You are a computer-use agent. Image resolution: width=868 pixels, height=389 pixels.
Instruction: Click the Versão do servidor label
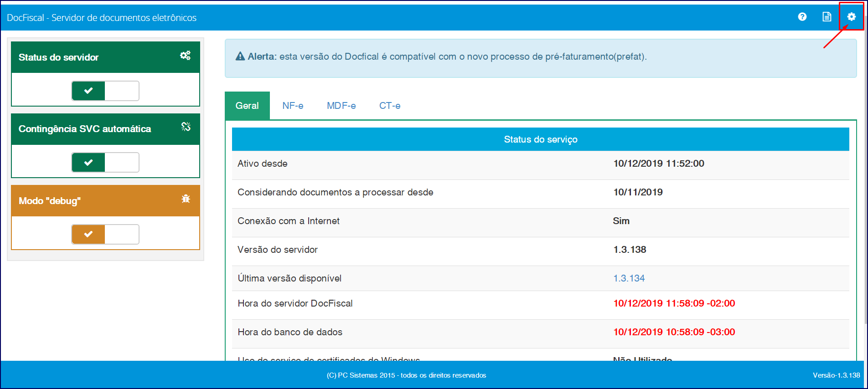(278, 250)
